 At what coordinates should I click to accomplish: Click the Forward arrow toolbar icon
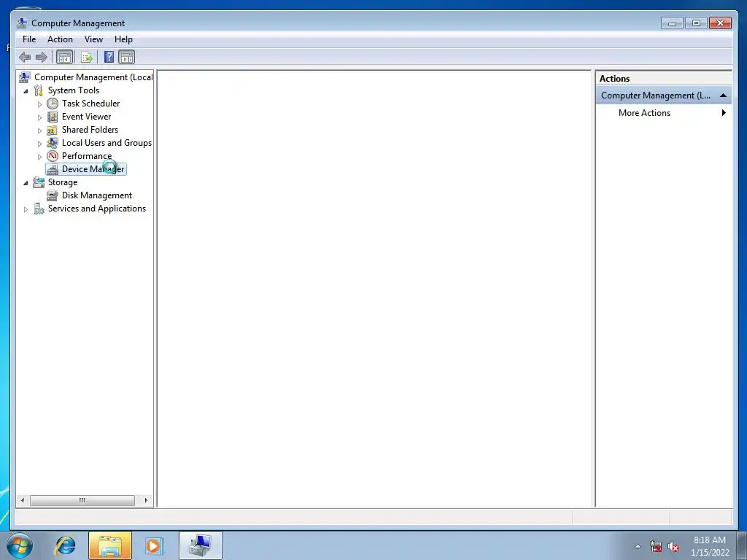click(42, 58)
